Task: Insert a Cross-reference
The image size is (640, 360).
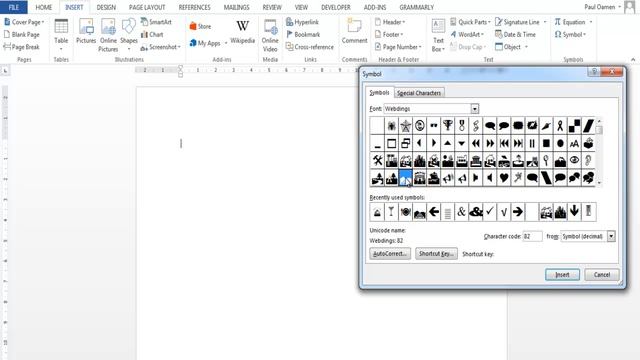Action: [x=310, y=47]
